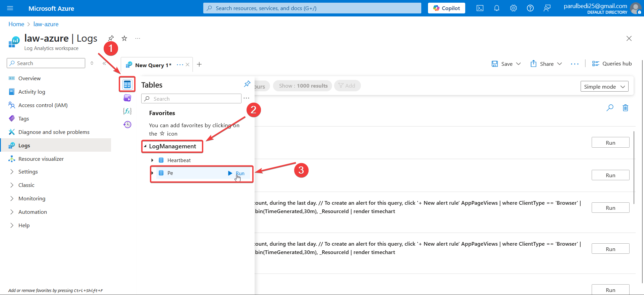Run the Pe table query

(236, 173)
